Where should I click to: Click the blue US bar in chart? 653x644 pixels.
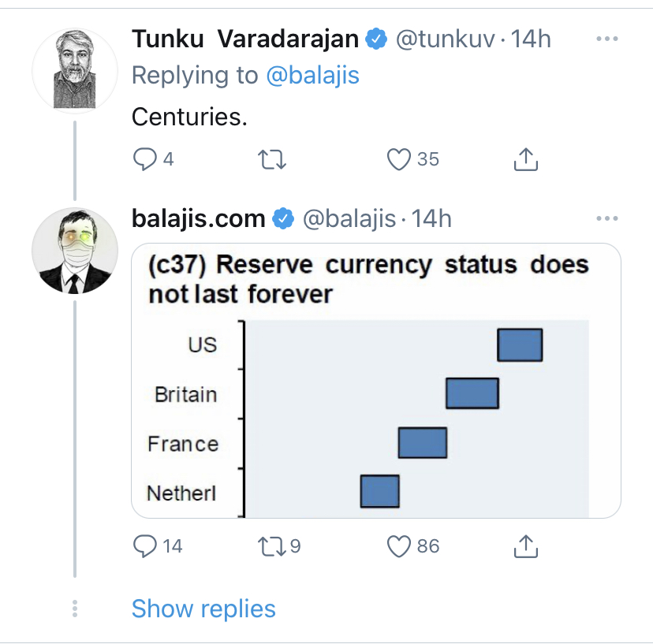tap(520, 345)
